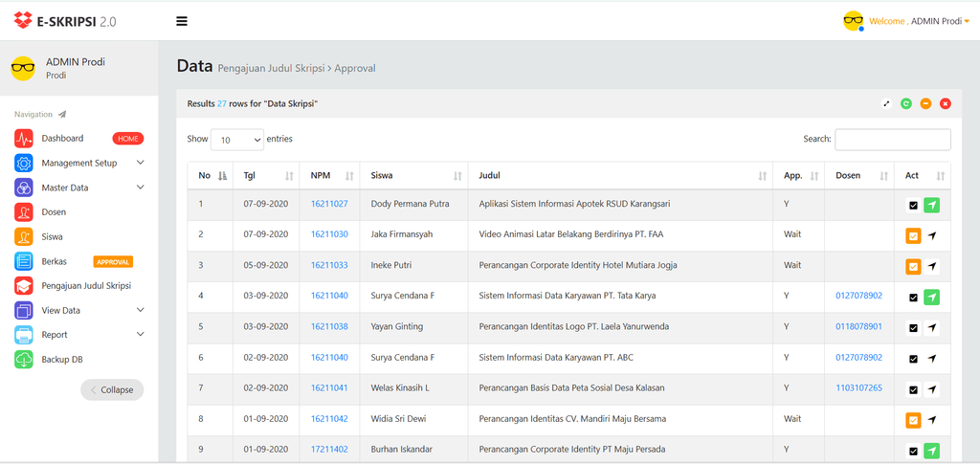980x464 pixels.
Task: Open the Welcome ADMIN Prodi user dropdown
Action: coord(922,21)
